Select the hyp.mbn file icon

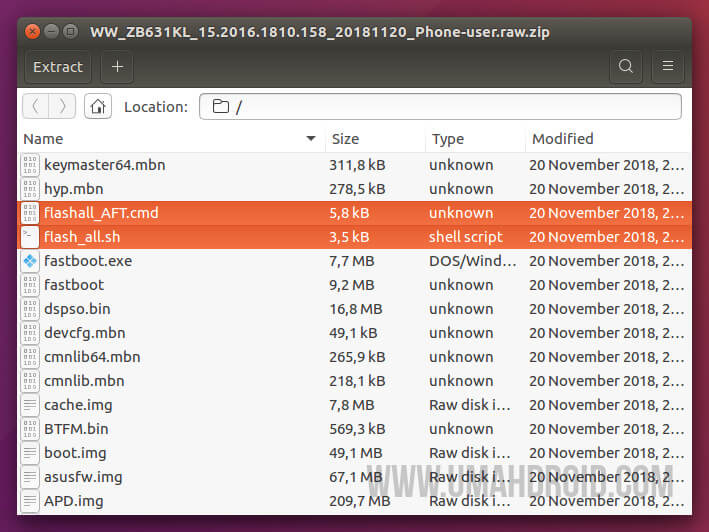click(x=30, y=189)
